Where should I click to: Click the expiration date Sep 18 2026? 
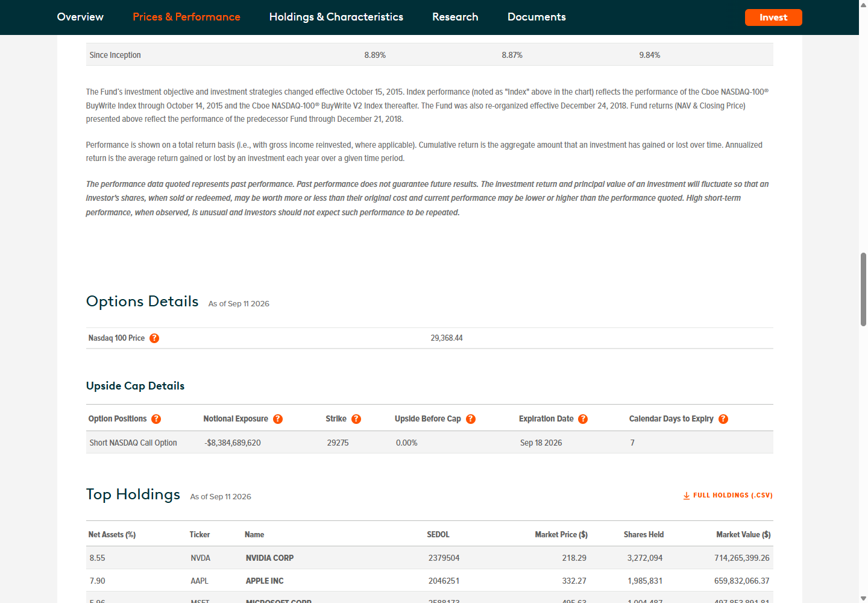coord(541,443)
